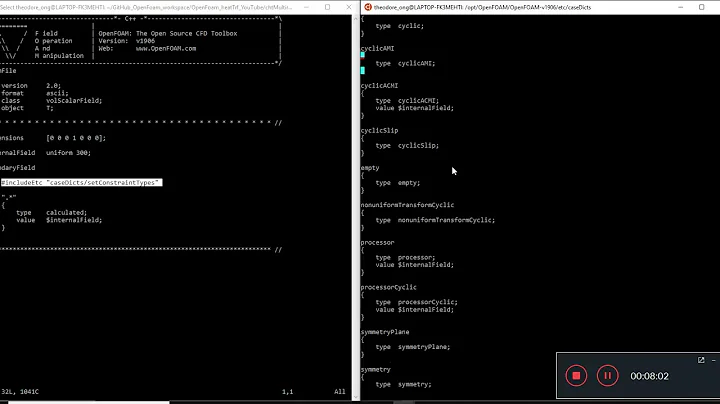The width and height of the screenshot is (720, 404).
Task: Minimize the recorder widget
Action: (x=714, y=360)
